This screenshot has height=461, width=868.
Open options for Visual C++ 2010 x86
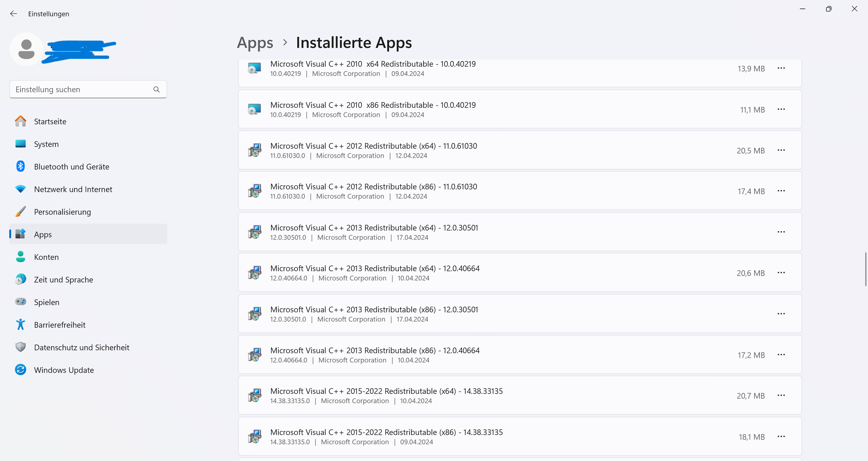coord(781,109)
